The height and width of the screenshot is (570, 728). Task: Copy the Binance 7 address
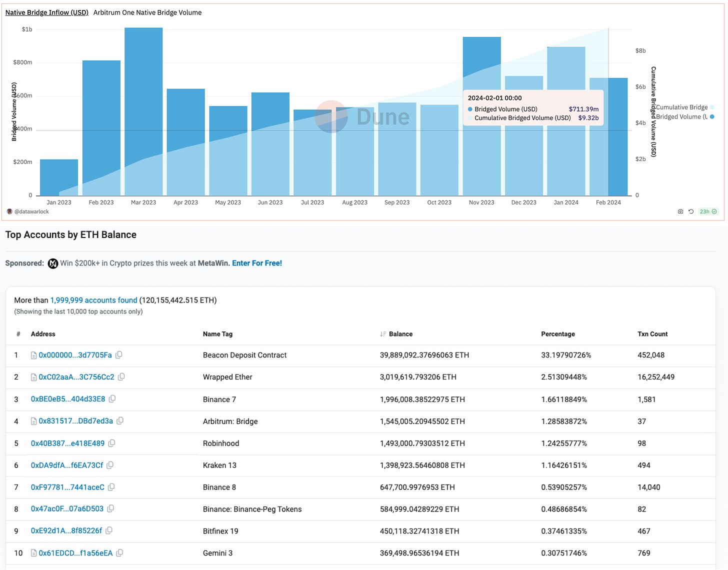pos(112,399)
